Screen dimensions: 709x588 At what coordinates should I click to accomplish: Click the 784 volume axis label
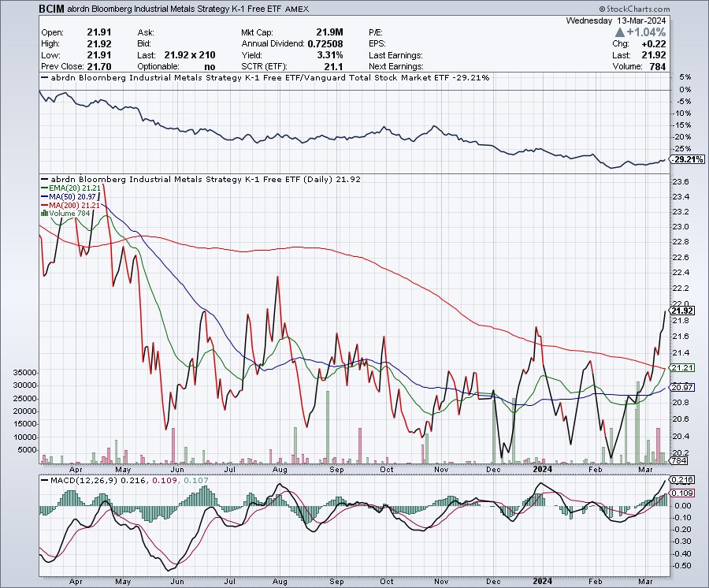click(679, 460)
